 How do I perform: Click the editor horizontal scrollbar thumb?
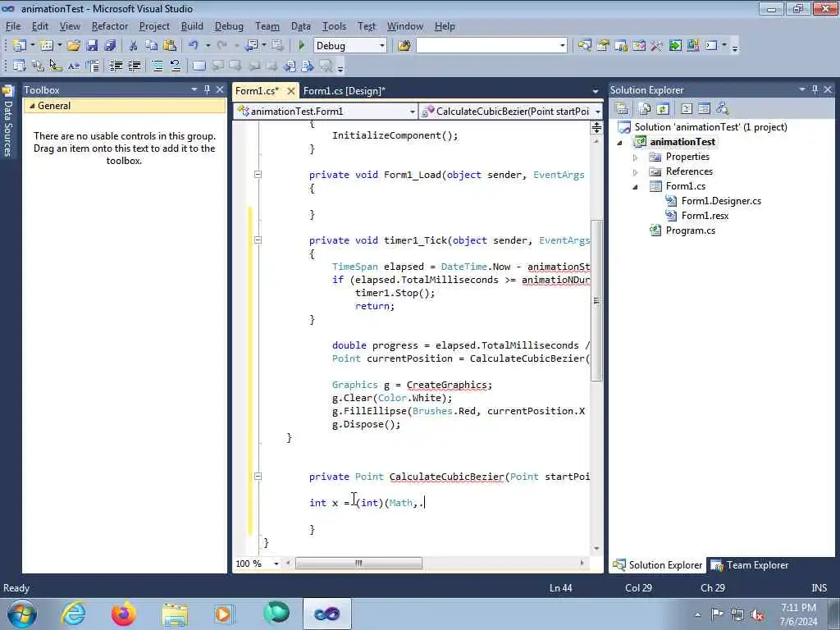point(358,564)
